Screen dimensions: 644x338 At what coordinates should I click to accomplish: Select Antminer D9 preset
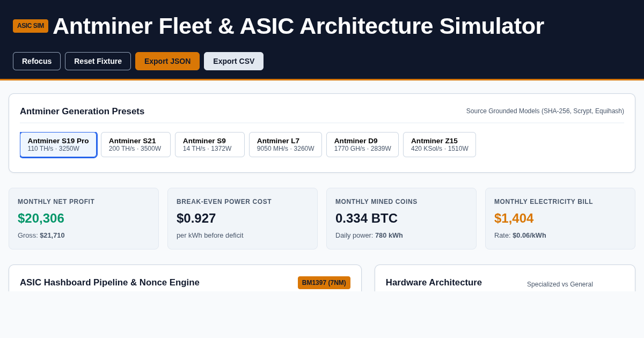[362, 145]
